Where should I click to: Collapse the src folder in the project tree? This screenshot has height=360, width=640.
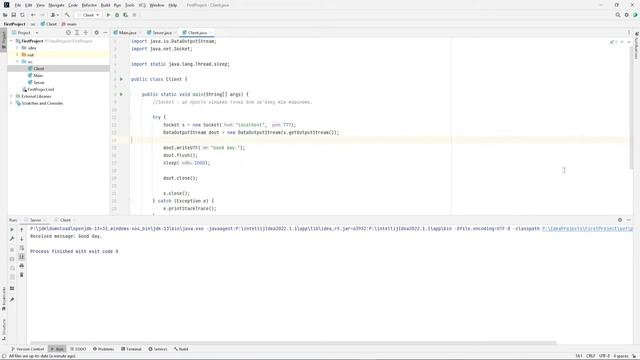click(x=17, y=62)
